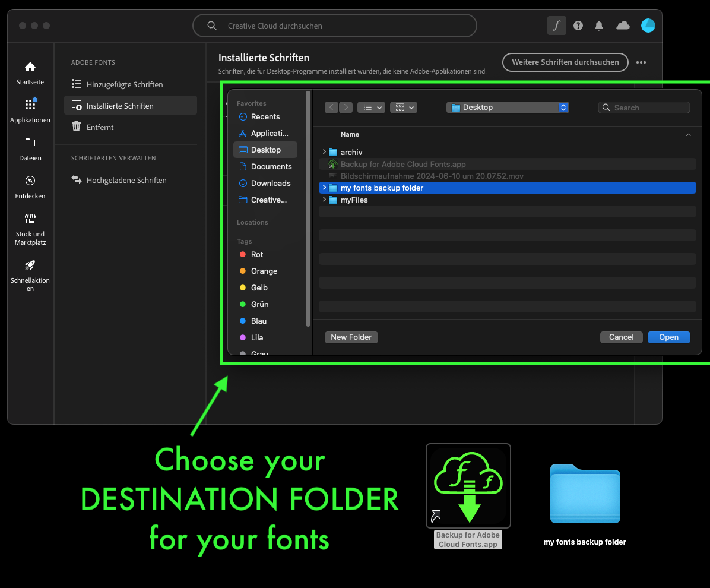This screenshot has width=710, height=588.
Task: Open the notifications bell
Action: point(598,26)
